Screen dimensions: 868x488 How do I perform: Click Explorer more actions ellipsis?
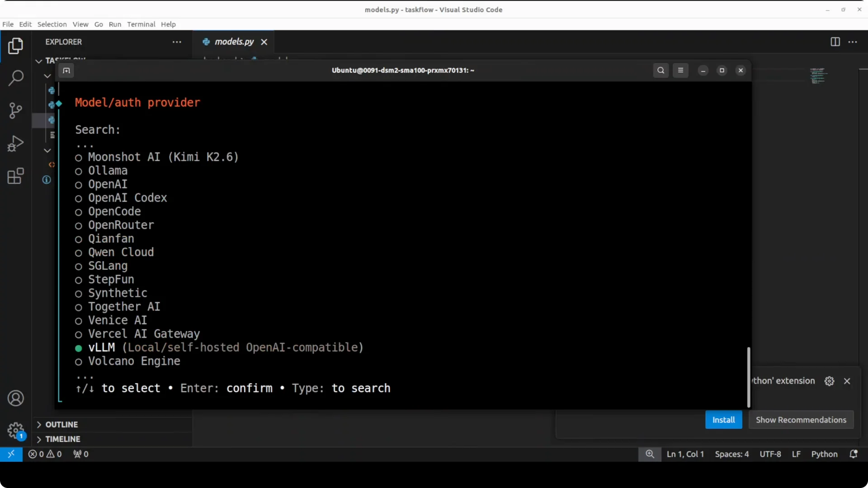[177, 42]
